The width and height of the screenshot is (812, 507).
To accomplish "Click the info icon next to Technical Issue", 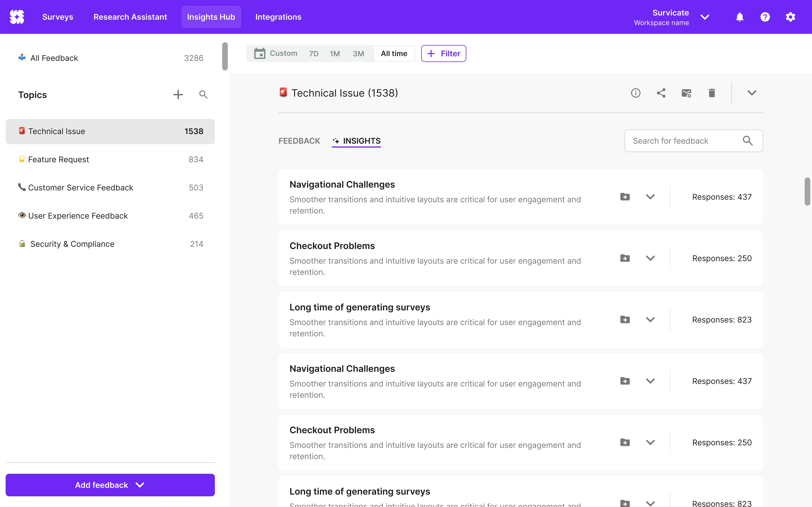I will pos(636,93).
